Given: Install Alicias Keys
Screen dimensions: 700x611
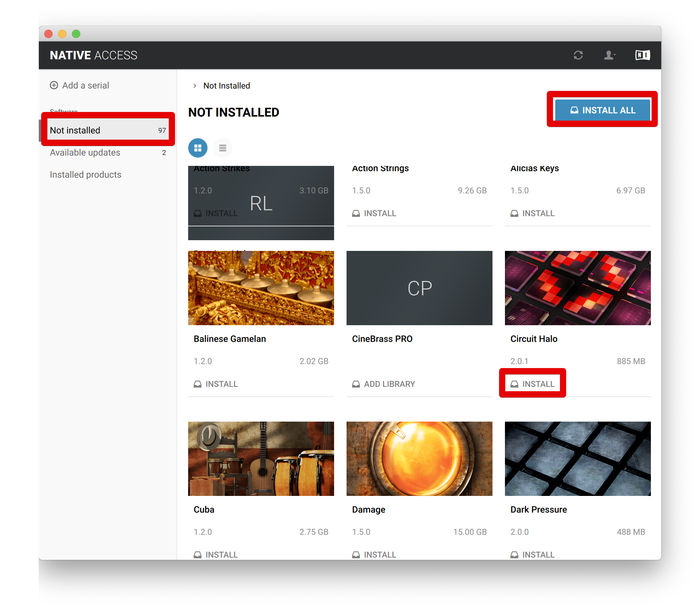Looking at the screenshot, I should click(533, 213).
